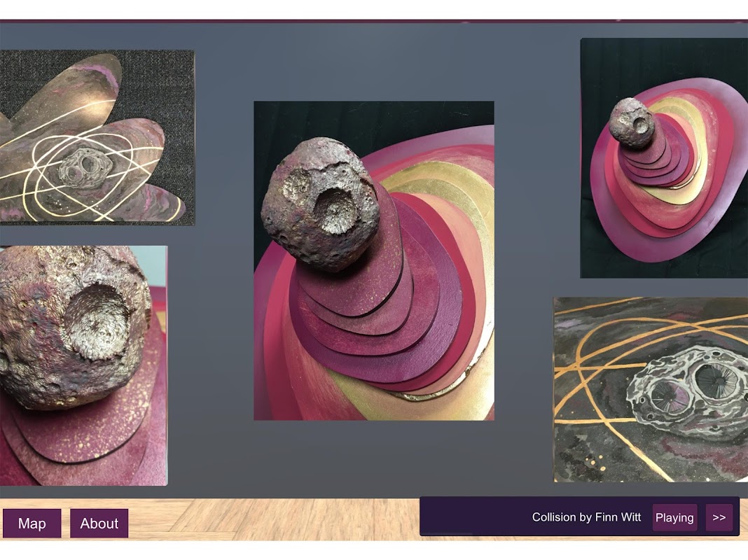Skip ahead with the >> button
The width and height of the screenshot is (748, 560).
pos(719,517)
